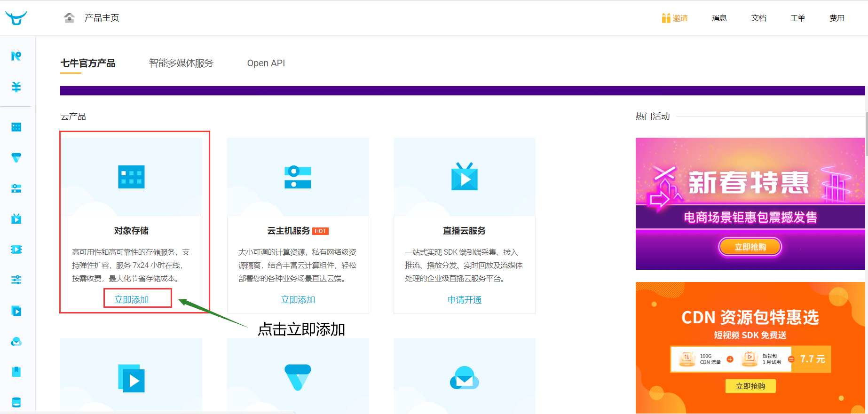Select the bookmark icon in sidebar
This screenshot has width=868, height=414.
[x=16, y=372]
